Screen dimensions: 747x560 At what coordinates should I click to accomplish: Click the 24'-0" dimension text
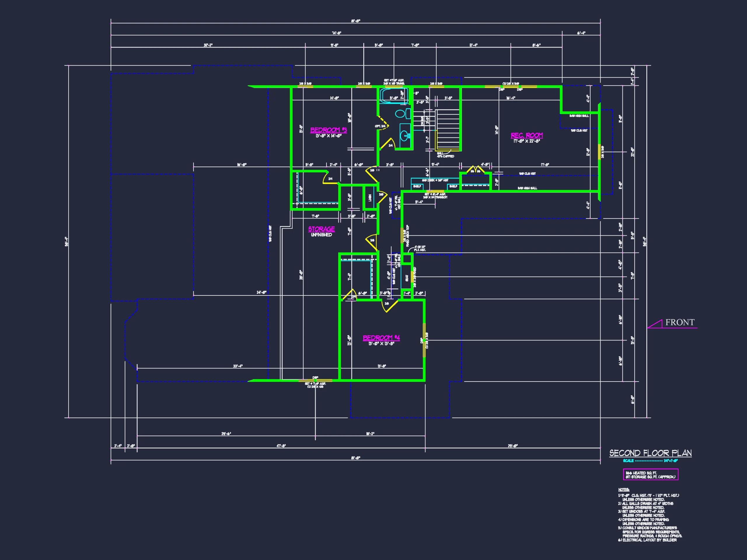coord(261,293)
